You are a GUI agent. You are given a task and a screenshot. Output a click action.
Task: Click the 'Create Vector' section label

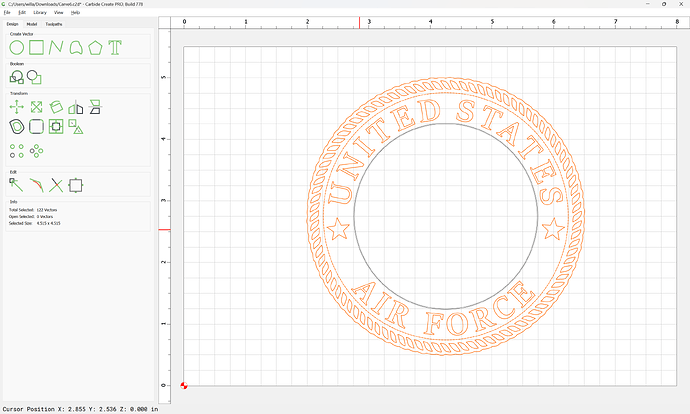[22, 34]
